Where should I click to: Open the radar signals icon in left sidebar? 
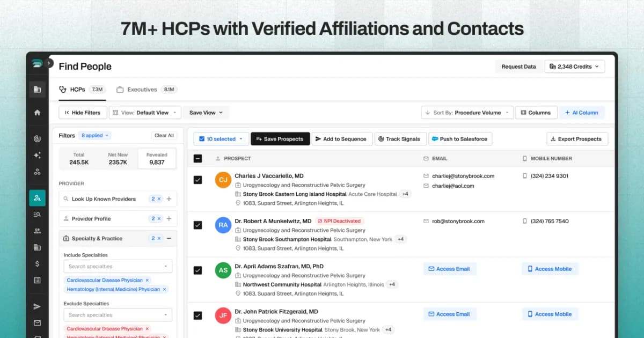pyautogui.click(x=37, y=138)
